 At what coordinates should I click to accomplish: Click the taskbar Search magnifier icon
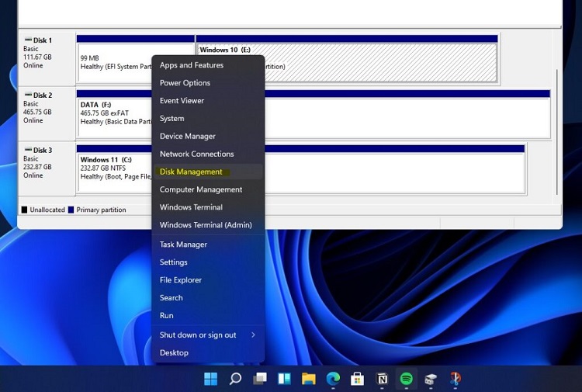[x=235, y=379]
